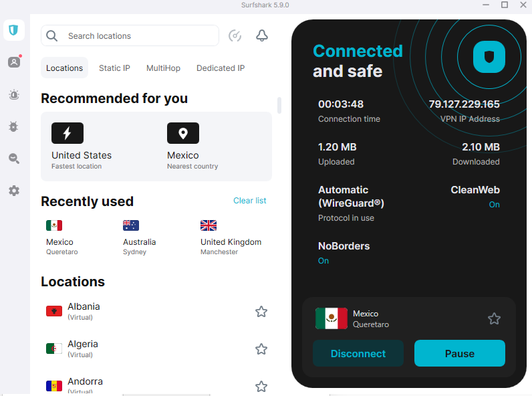
Task: Open the Surfshark Search sidebar icon
Action: (14, 159)
